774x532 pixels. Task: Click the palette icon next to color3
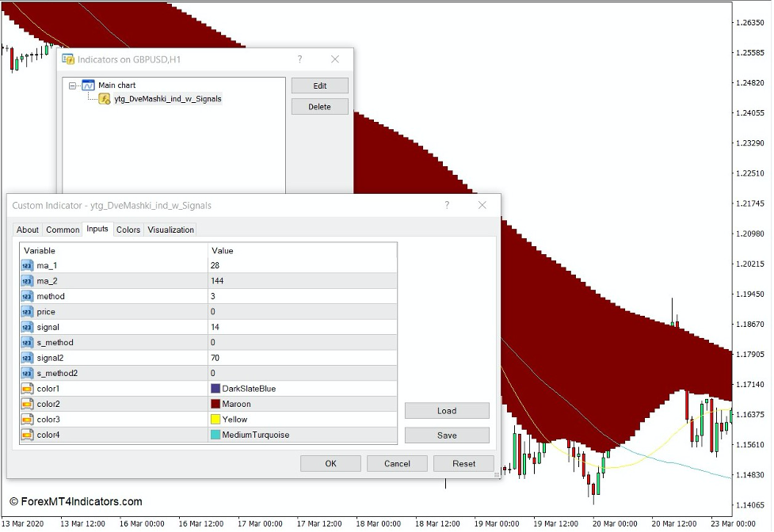26,420
